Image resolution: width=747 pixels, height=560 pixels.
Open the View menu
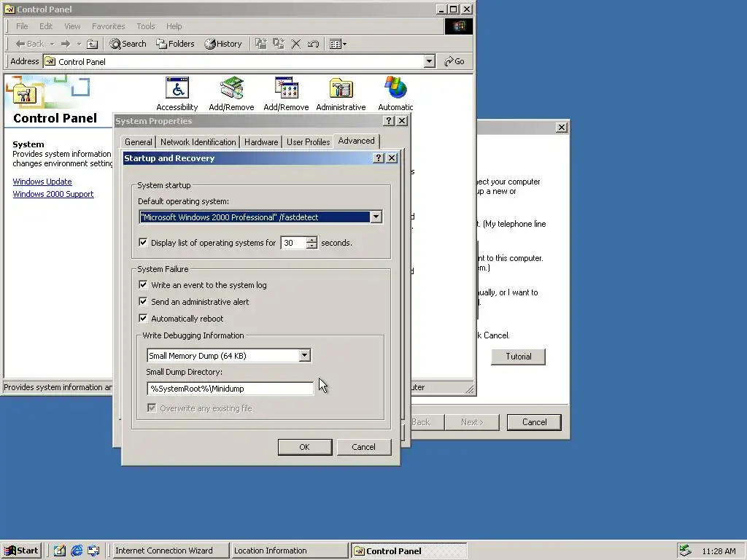(72, 26)
